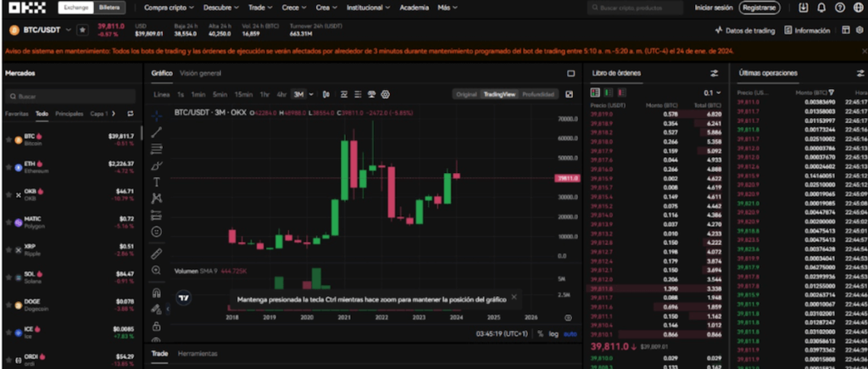
Task: Open Descubre dropdown menu
Action: click(x=221, y=8)
